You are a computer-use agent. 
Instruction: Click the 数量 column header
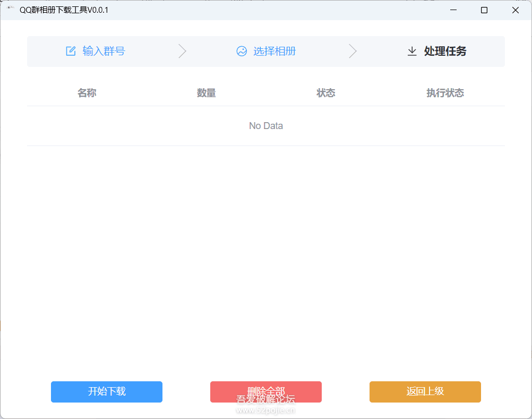click(x=207, y=92)
